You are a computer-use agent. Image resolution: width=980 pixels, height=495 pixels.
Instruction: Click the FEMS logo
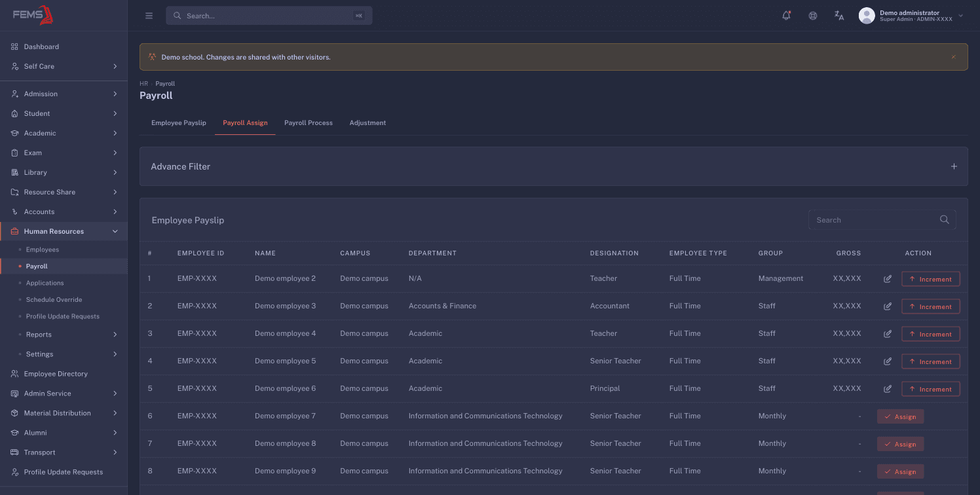(33, 15)
